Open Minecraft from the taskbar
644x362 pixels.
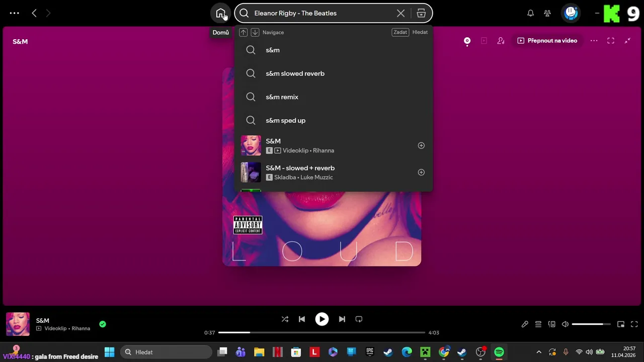click(x=425, y=352)
